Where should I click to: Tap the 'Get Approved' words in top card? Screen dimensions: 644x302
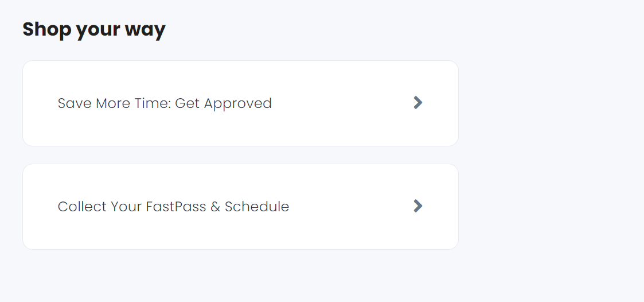(x=223, y=104)
